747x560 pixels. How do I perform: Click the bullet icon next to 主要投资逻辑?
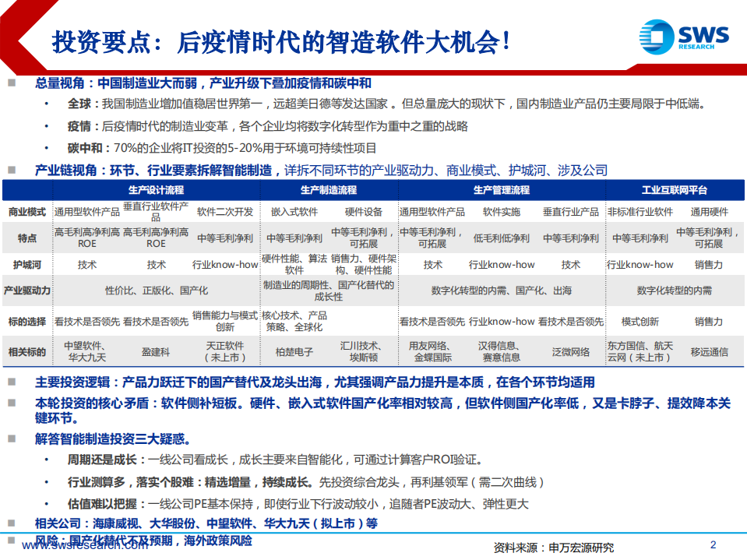coord(13,382)
